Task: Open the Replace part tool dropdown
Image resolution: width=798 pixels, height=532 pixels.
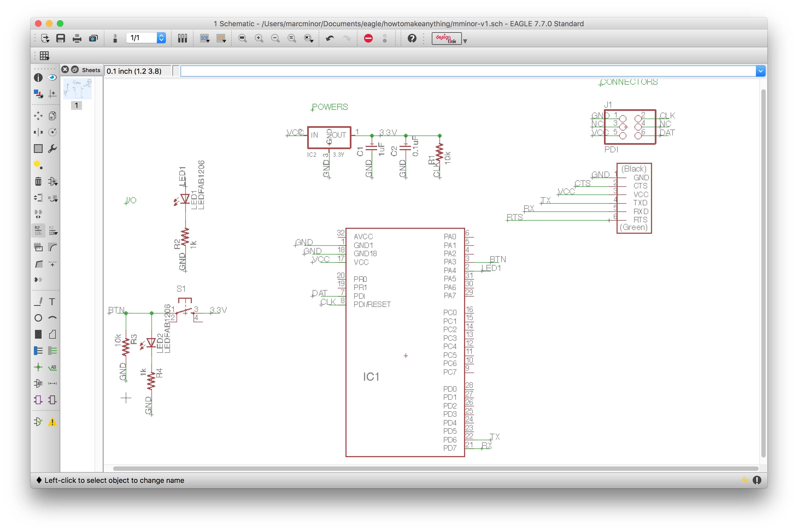Action: (x=53, y=198)
